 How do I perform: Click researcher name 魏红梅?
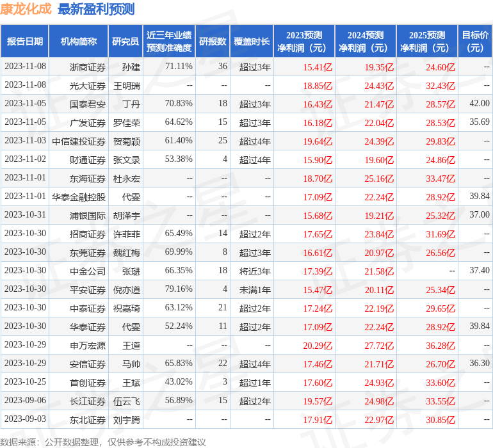pos(127,252)
